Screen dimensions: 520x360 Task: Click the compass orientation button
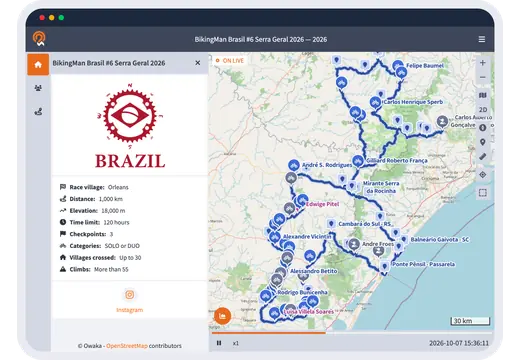point(483,128)
